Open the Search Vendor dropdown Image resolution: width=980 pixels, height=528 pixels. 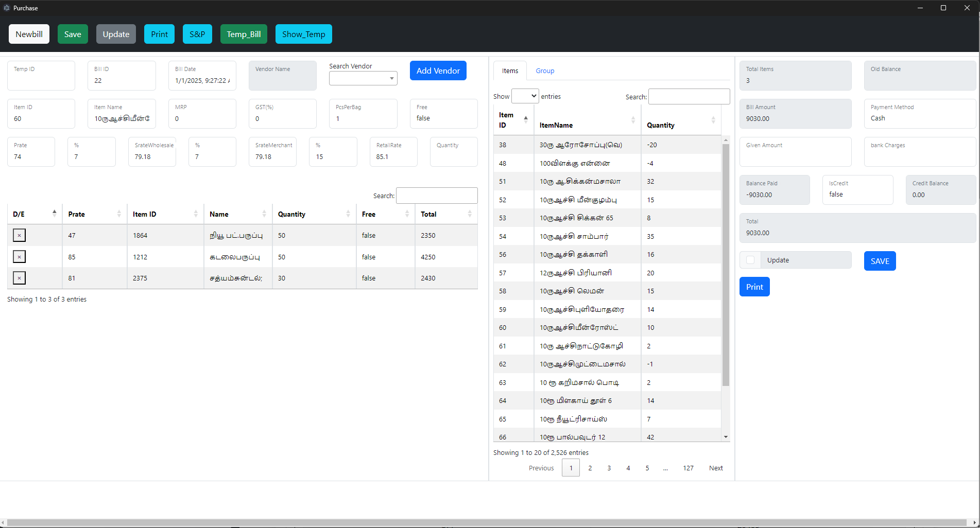pos(363,78)
